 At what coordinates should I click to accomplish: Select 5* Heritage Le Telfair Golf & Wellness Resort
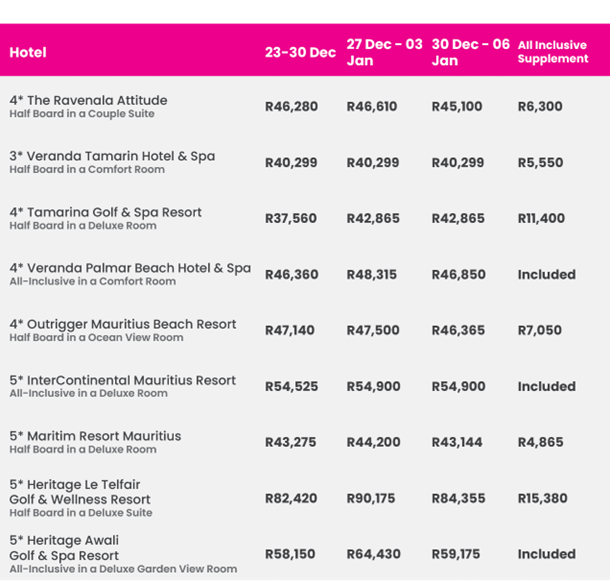(x=80, y=492)
